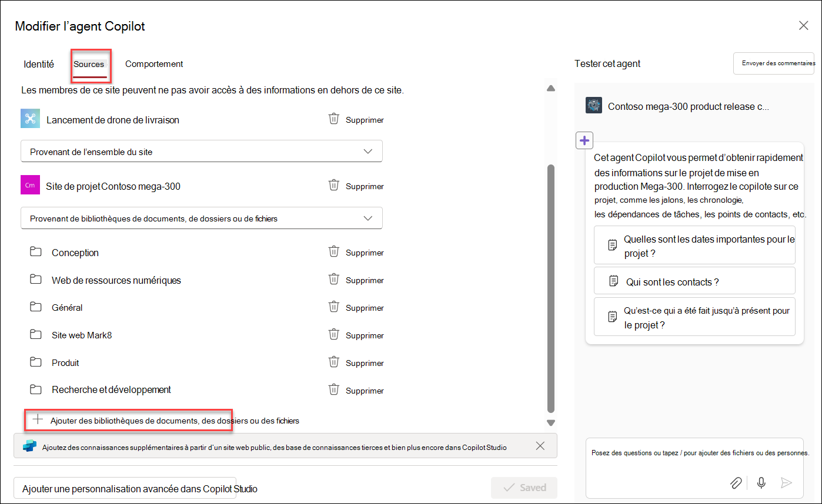Select prompt Qu'est-ce qui a été fait
This screenshot has height=504, width=822.
click(x=694, y=317)
